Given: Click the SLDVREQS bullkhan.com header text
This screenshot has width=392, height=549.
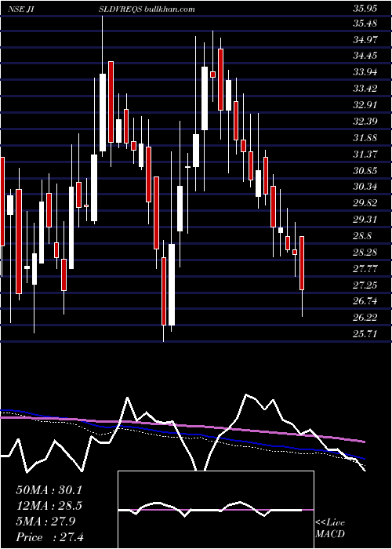Looking at the screenshot, I should click(x=147, y=9).
